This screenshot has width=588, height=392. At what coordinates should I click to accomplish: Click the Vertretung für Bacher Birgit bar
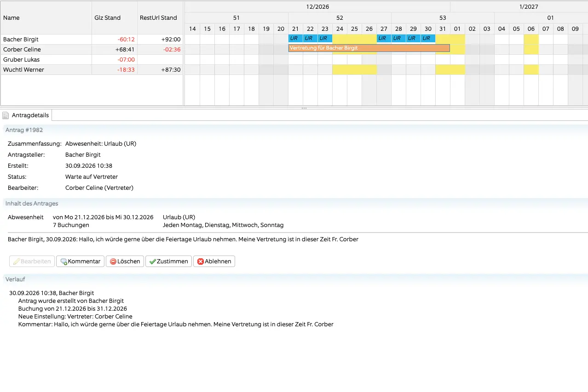[x=369, y=48]
